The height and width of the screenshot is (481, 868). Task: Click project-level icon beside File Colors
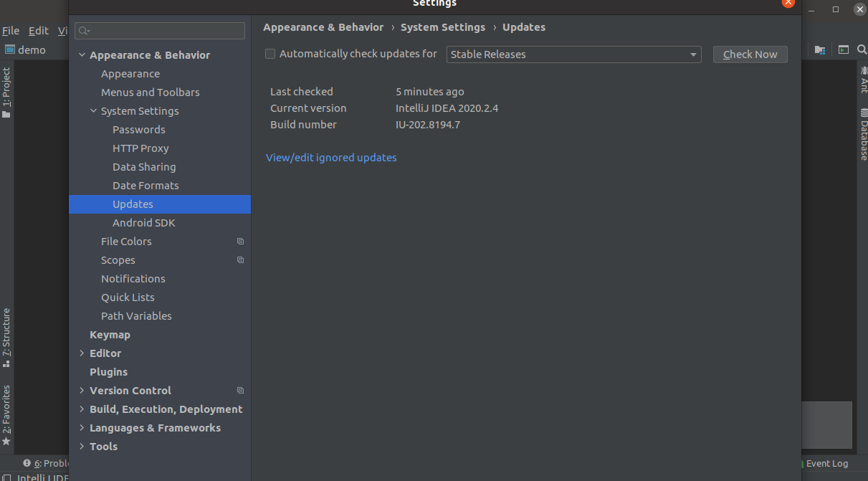tap(240, 242)
